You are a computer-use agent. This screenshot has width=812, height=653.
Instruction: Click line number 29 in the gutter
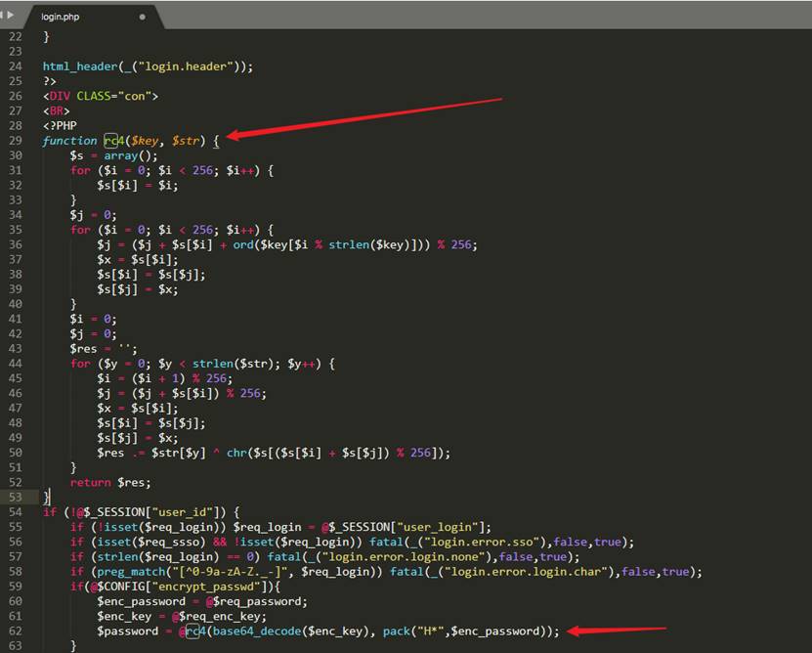point(14,141)
